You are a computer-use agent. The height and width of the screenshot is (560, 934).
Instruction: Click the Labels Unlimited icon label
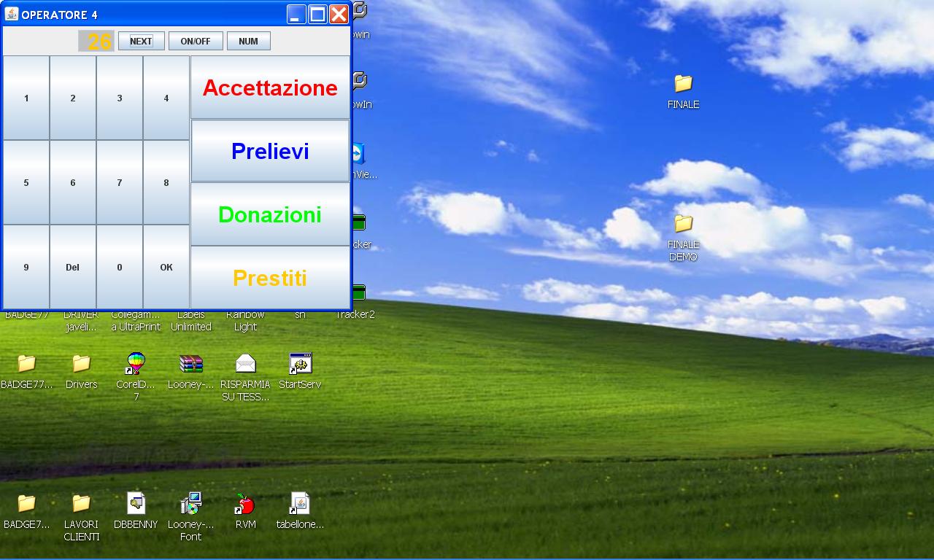[x=191, y=321]
